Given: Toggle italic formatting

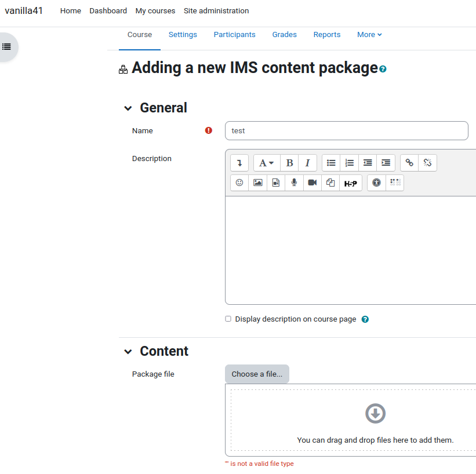Looking at the screenshot, I should [x=307, y=163].
